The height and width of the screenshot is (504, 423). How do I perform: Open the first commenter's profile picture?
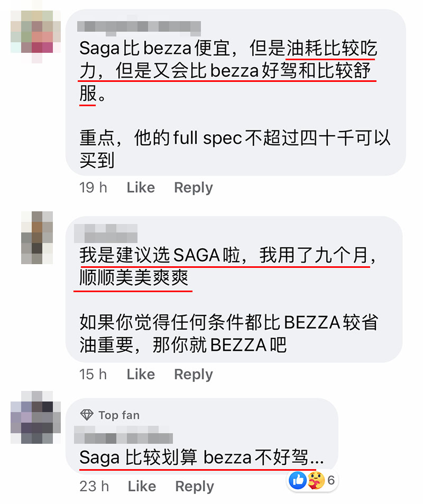36,36
